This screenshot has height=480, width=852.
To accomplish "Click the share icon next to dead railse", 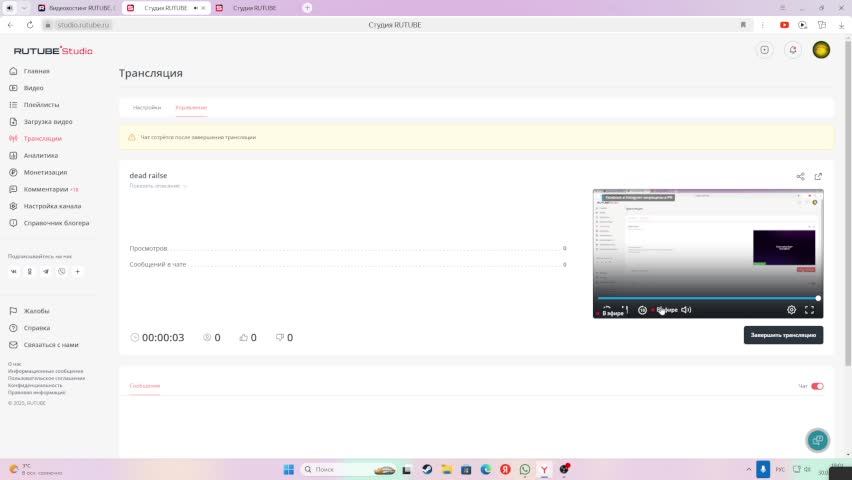I will click(800, 176).
